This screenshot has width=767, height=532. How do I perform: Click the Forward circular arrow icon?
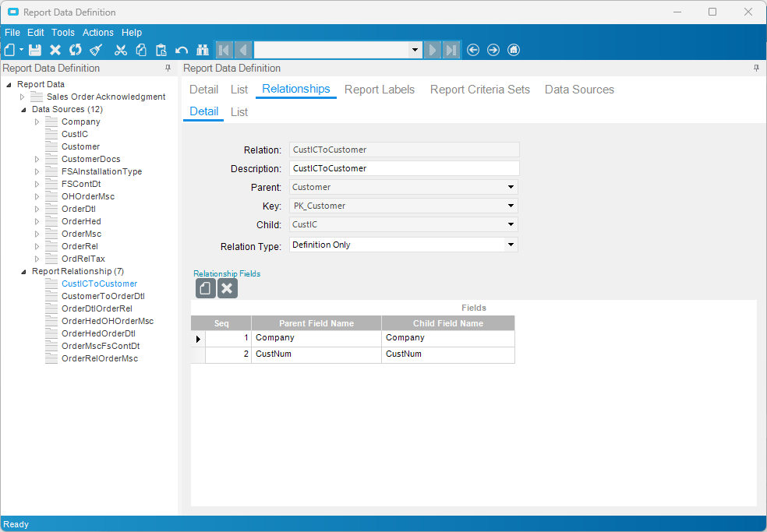coord(493,50)
